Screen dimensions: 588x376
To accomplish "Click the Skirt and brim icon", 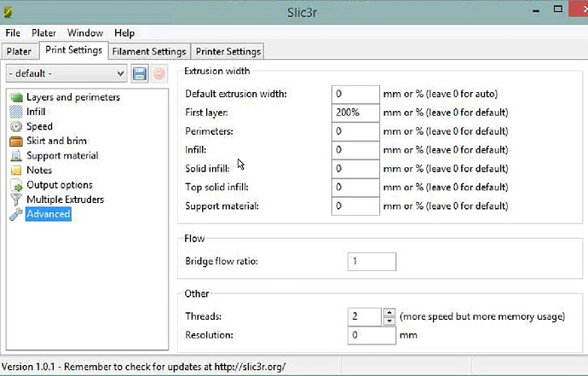I will 16,141.
